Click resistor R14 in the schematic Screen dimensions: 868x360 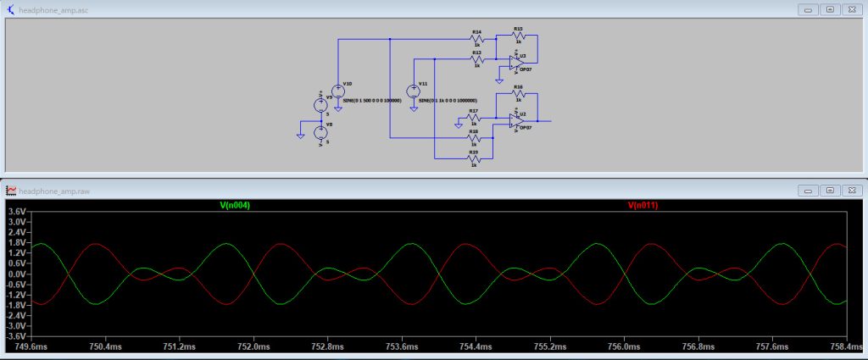pyautogui.click(x=476, y=39)
